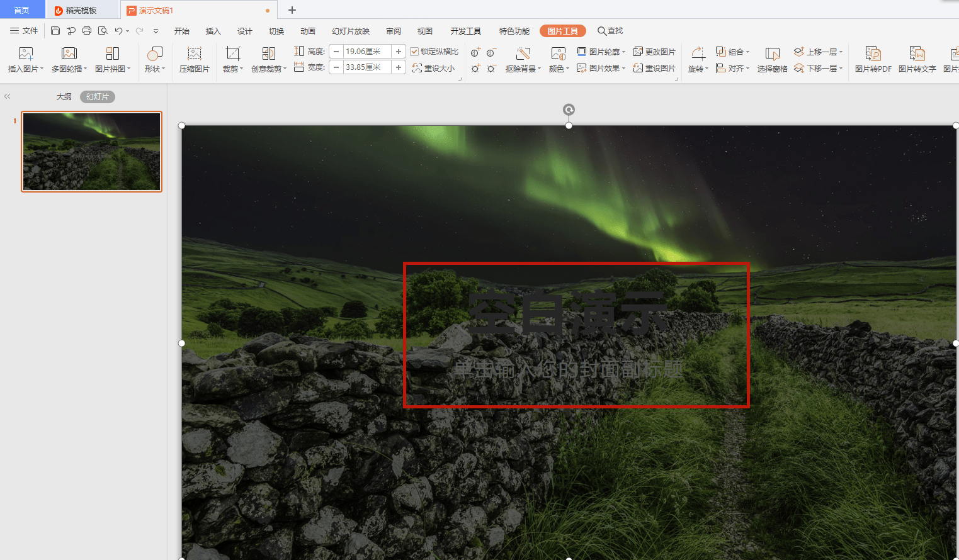Expand the Align (对齐) dropdown

[732, 68]
